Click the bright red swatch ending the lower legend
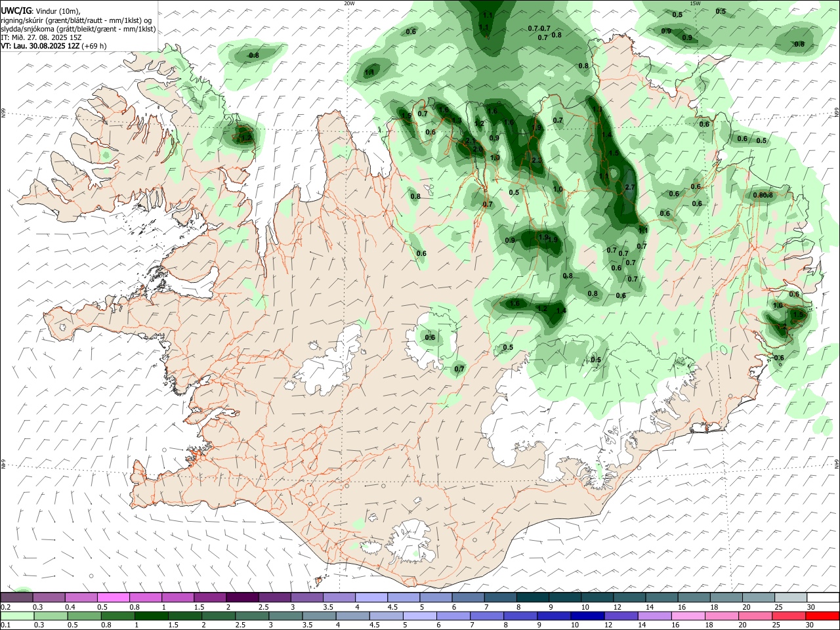The width and height of the screenshot is (840, 630). pyautogui.click(x=822, y=616)
